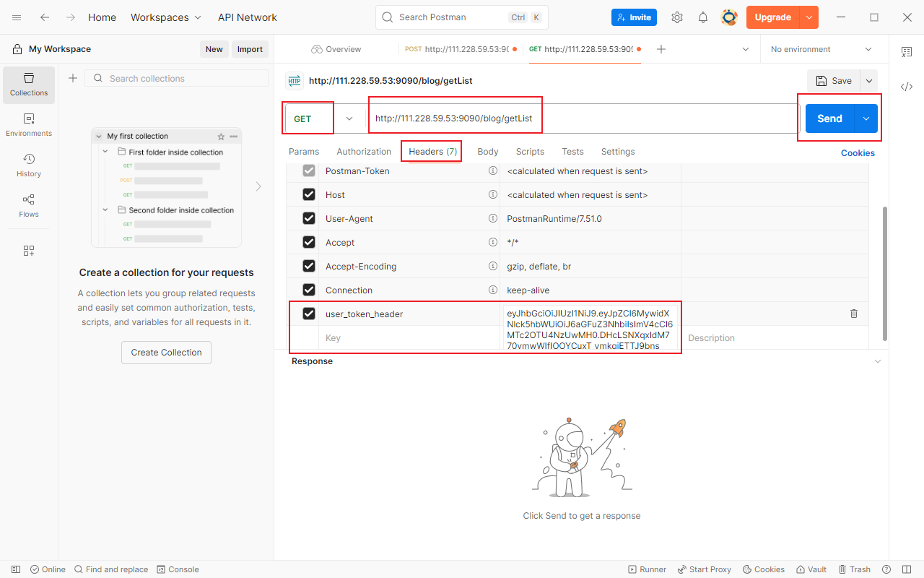Open the user avatar menu

(x=729, y=17)
